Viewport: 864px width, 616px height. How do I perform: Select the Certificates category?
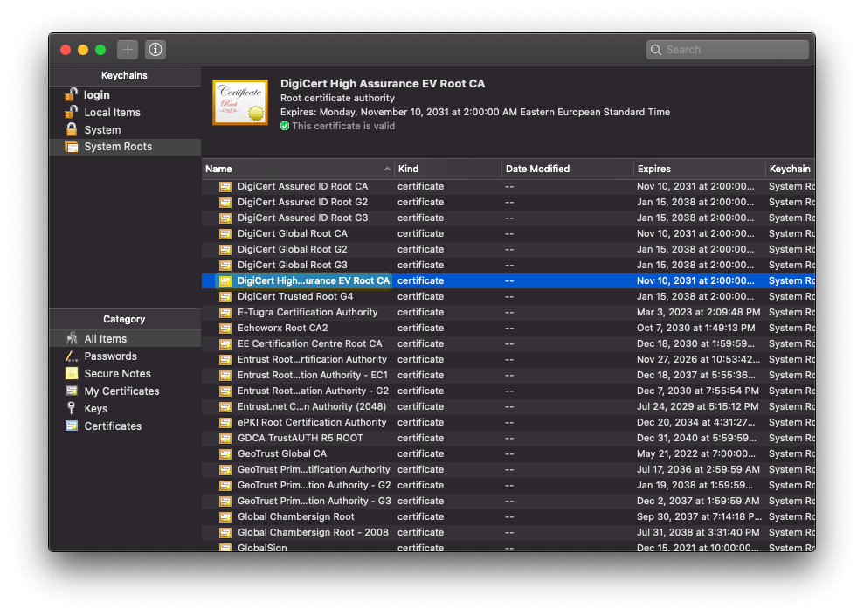tap(113, 426)
